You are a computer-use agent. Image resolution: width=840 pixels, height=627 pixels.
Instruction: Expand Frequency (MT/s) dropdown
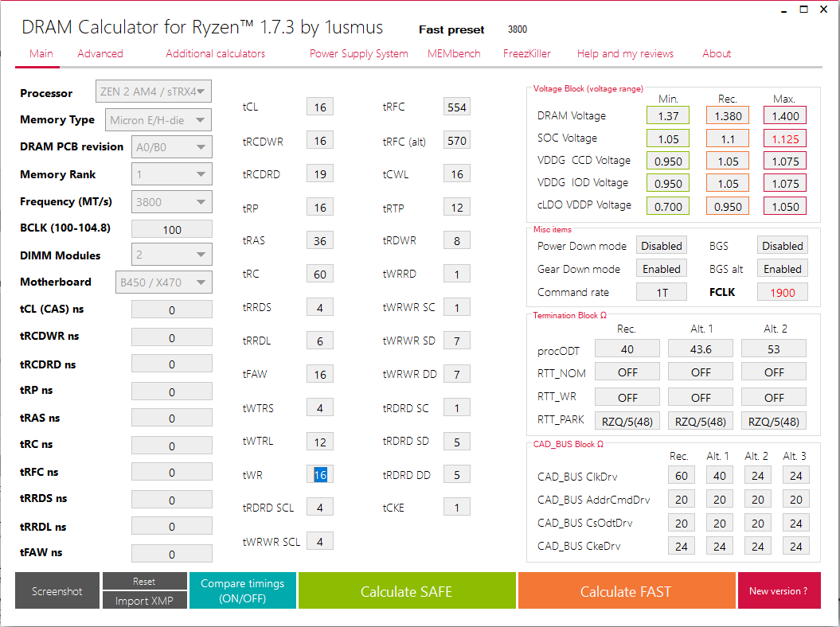(171, 202)
